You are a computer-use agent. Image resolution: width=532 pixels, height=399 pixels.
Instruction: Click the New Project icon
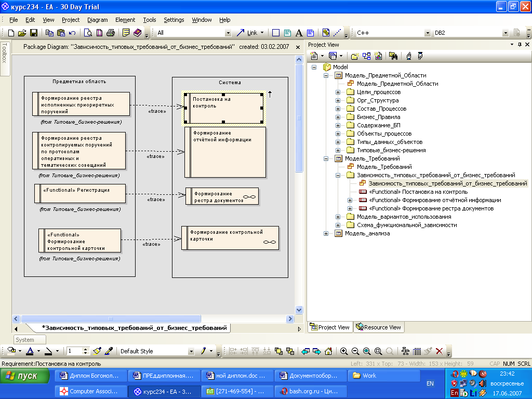11,33
